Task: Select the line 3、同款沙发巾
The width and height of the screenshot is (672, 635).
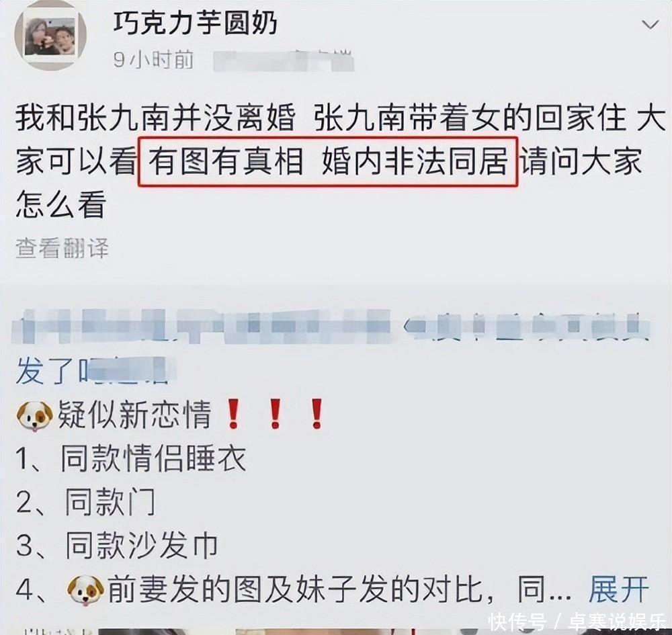Action: coord(117,546)
